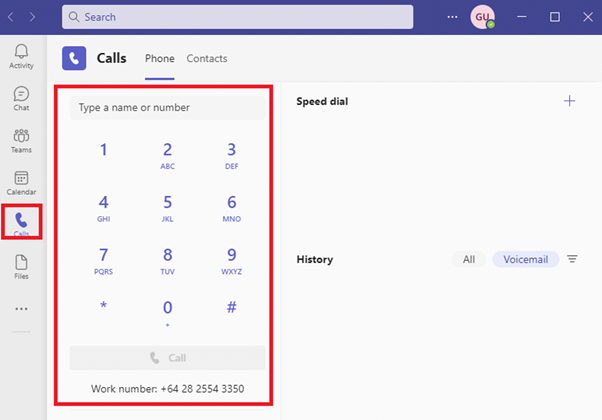Navigate back using the title bar arrow

coord(12,17)
